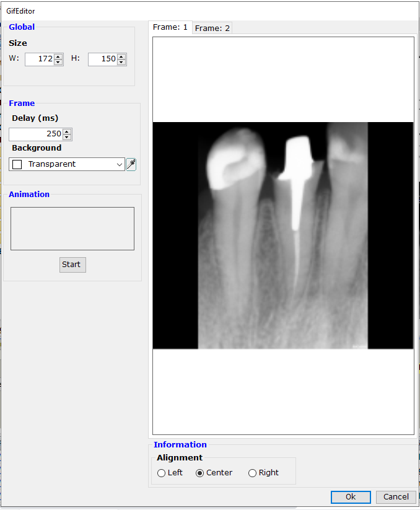Select Right alignment radio button
Viewport: 420px width, 510px height.
(252, 473)
